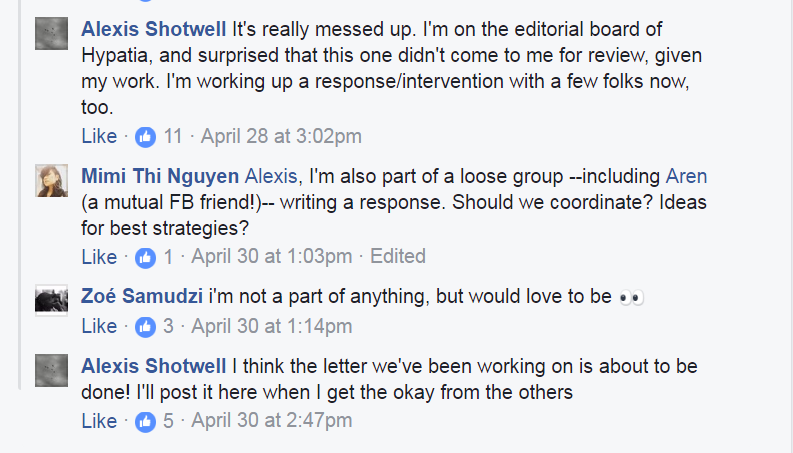Click Alexis Shotwell's avatar on last comment

tap(51, 370)
